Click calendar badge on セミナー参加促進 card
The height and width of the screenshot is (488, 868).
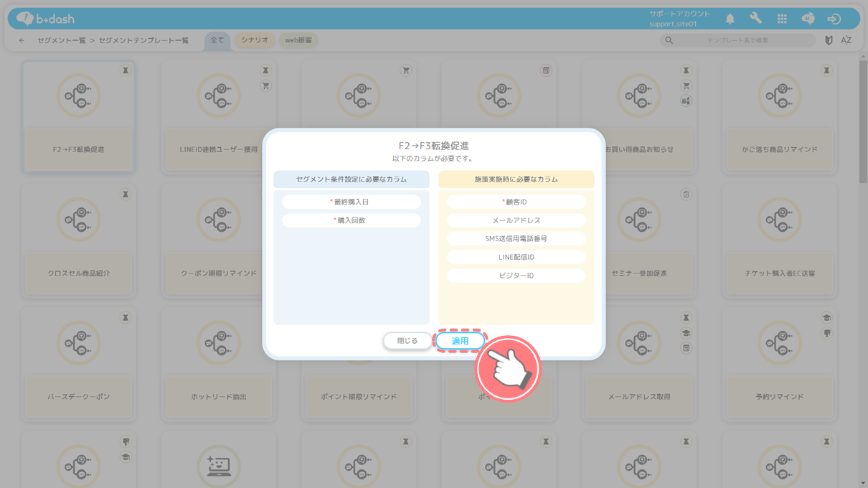(x=686, y=194)
